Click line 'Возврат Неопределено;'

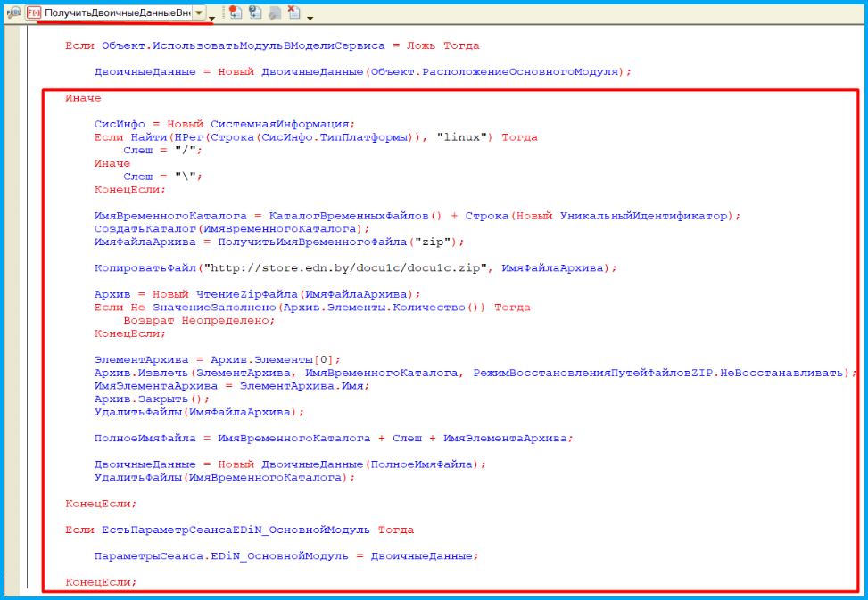[199, 321]
